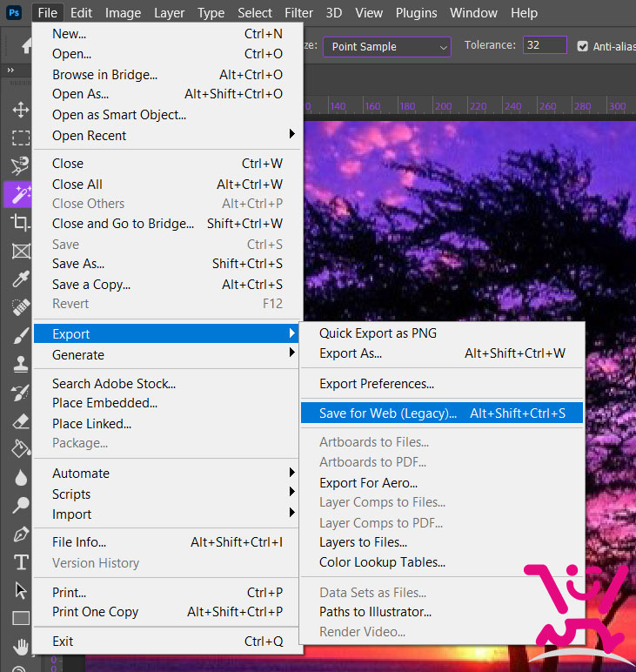
Task: Click Print One Copy entry
Action: (167, 612)
